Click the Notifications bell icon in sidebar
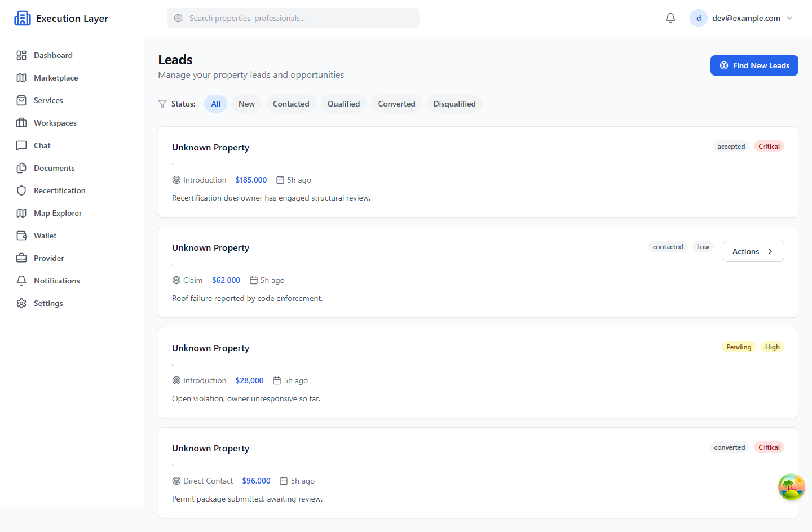This screenshot has width=812, height=532. tap(21, 281)
